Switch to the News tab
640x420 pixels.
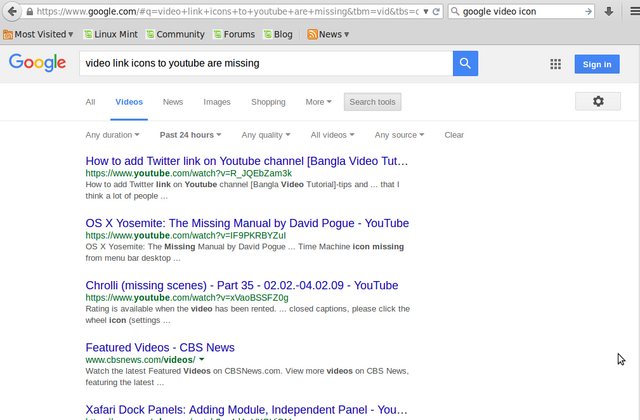pos(173,102)
